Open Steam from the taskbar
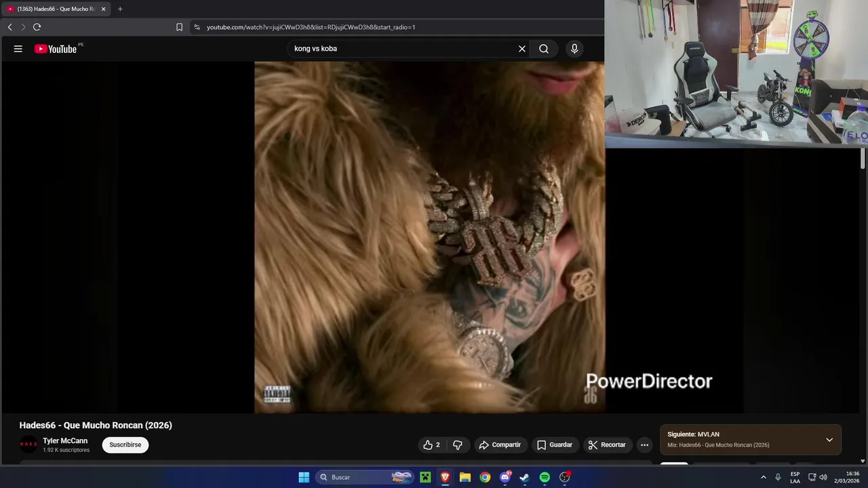868x488 pixels. (525, 477)
